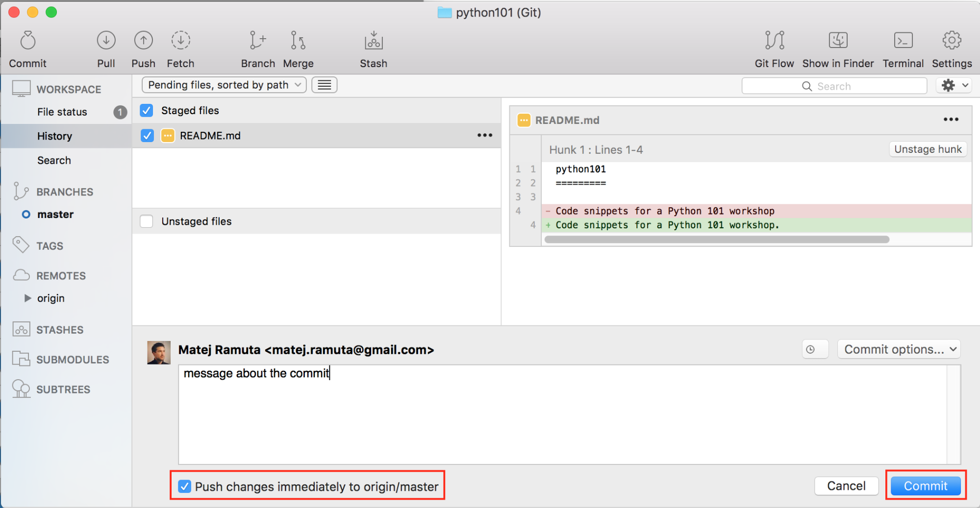Unstage README.md using its checkbox

pos(147,136)
